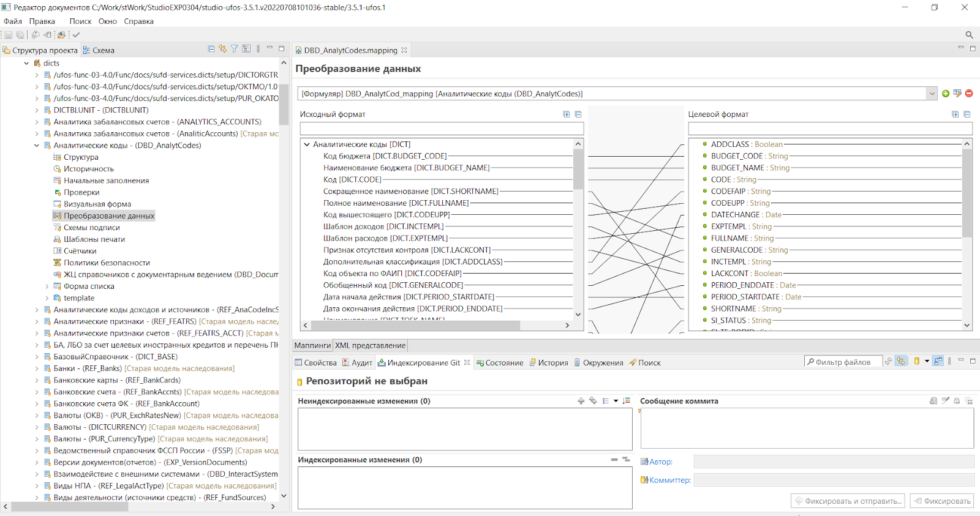Click the Фильтр файлов input field
980x516 pixels.
click(x=843, y=362)
